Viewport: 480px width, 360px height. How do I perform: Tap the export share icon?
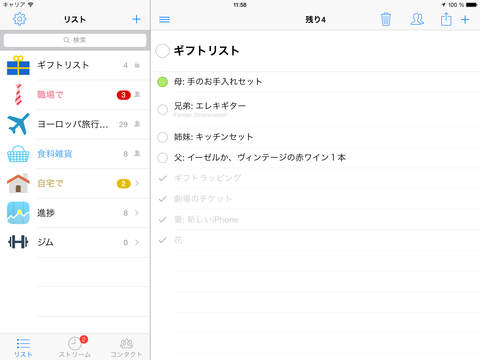tap(446, 19)
